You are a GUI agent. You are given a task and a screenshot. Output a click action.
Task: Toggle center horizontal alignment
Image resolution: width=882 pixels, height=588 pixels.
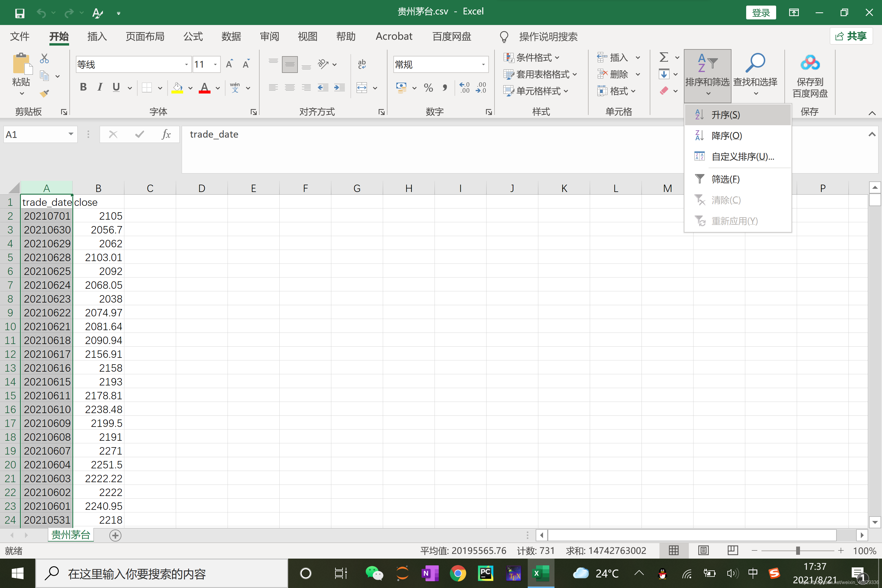290,88
